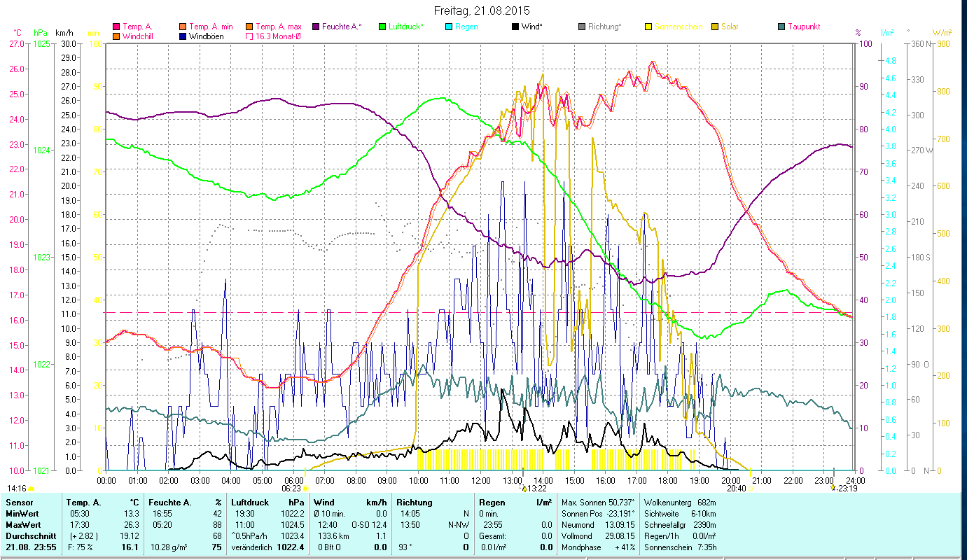Viewport: 967px width, 560px height.
Task: Click the dark blue Windböen legend square
Action: 182,36
